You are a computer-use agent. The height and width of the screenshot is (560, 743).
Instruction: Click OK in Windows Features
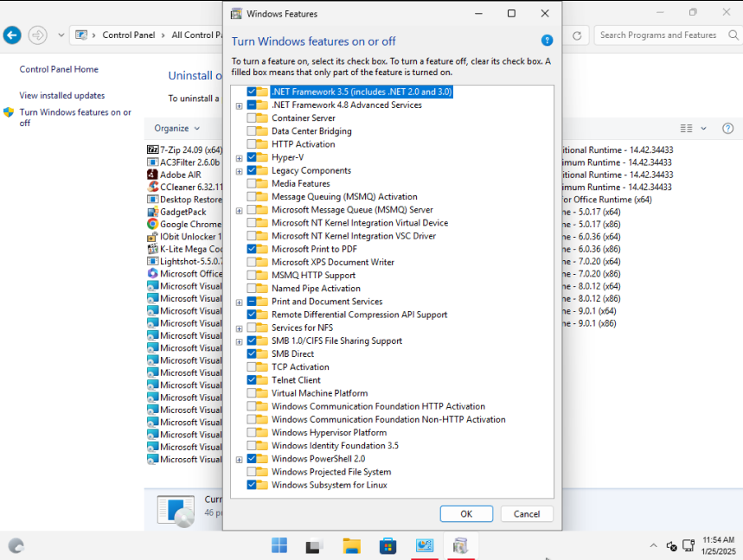pyautogui.click(x=466, y=513)
